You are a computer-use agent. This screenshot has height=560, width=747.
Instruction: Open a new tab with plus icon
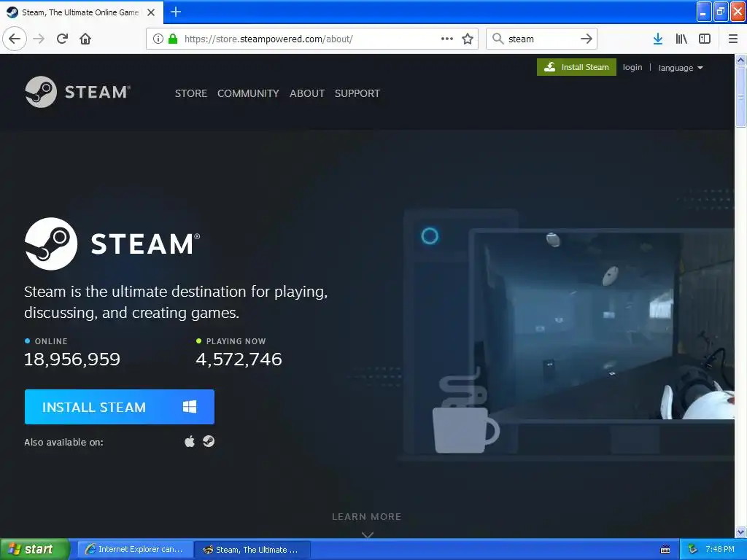(x=176, y=12)
